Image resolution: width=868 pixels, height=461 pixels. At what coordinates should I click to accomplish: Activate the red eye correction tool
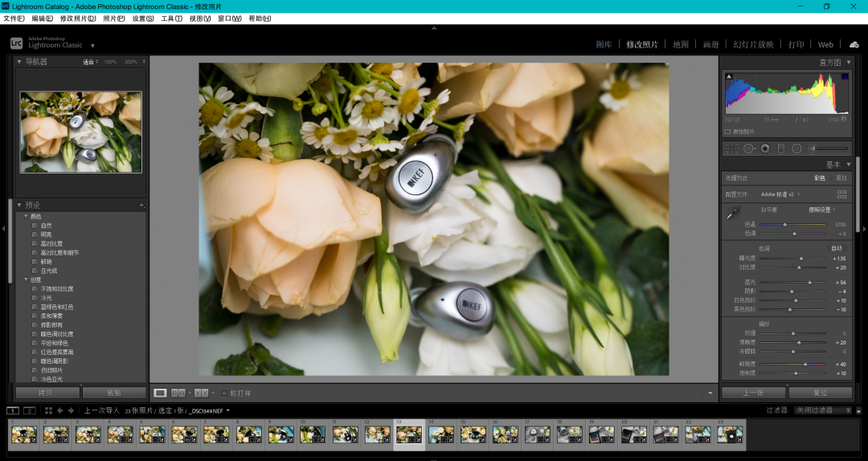click(x=765, y=149)
